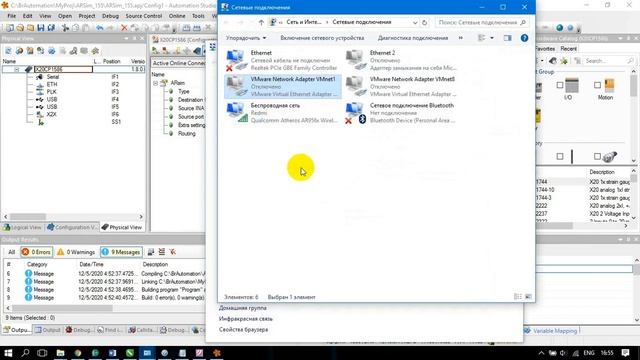Click the Network Connections search field

point(482,22)
